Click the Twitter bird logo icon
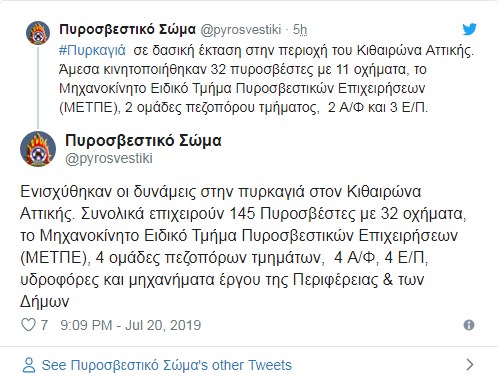498x379 pixels. coord(469,29)
